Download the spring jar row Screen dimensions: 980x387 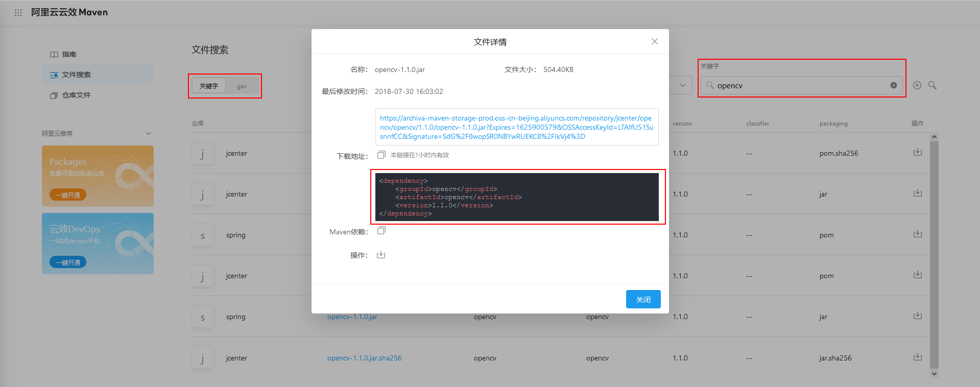point(917,316)
